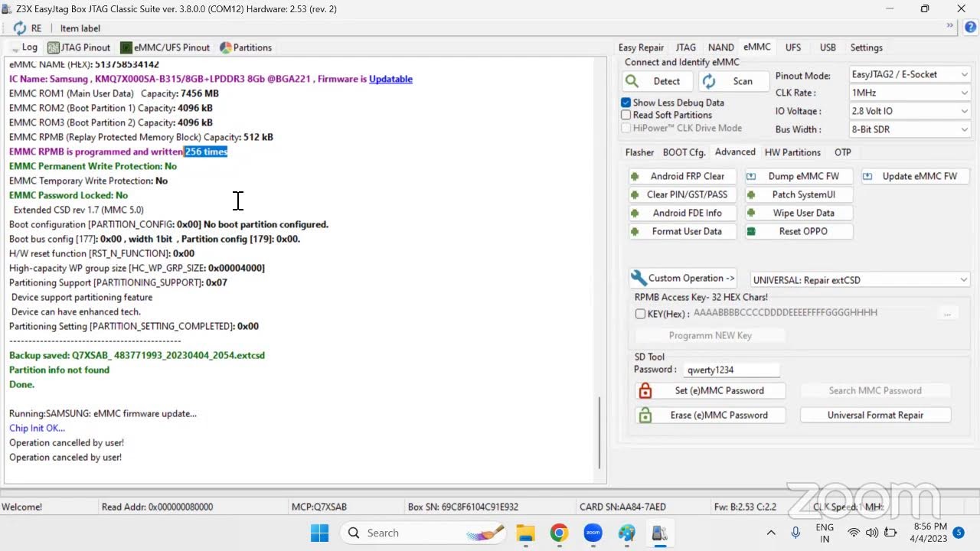Viewport: 980px width, 551px height.
Task: Click the Custom Operation wrench button
Action: coord(684,278)
